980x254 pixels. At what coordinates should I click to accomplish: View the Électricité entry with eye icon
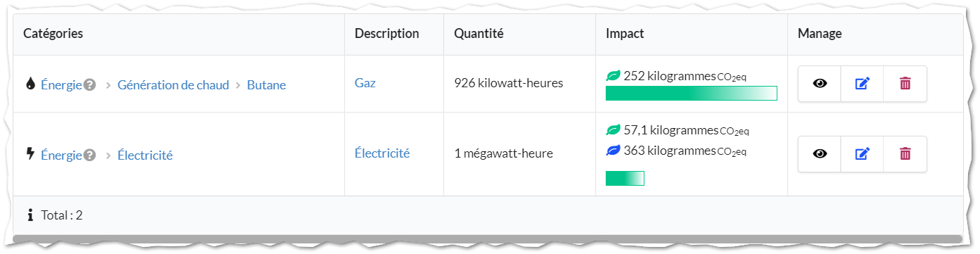pyautogui.click(x=820, y=154)
